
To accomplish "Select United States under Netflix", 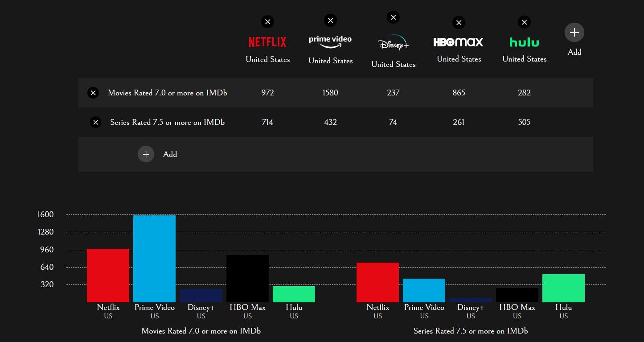I will (268, 59).
